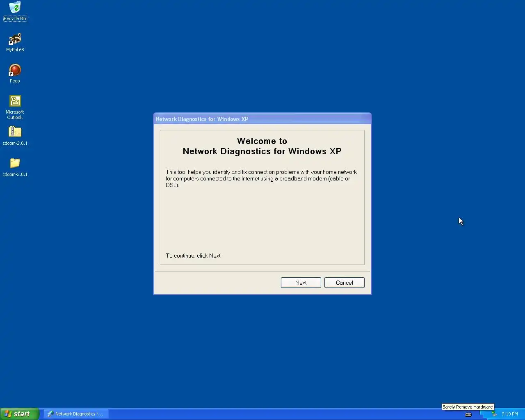Click the taskbar clock showing 9:19 PM
The height and width of the screenshot is (420, 525).
[509, 414]
